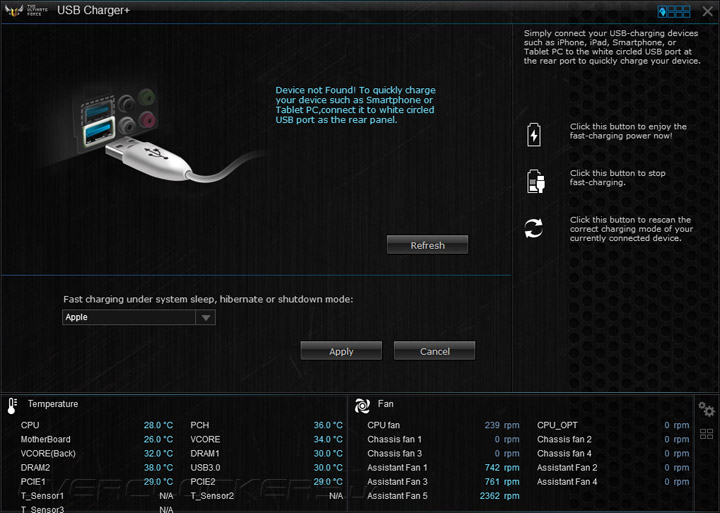Click the T_Sensor1 N/A reading

(x=166, y=496)
